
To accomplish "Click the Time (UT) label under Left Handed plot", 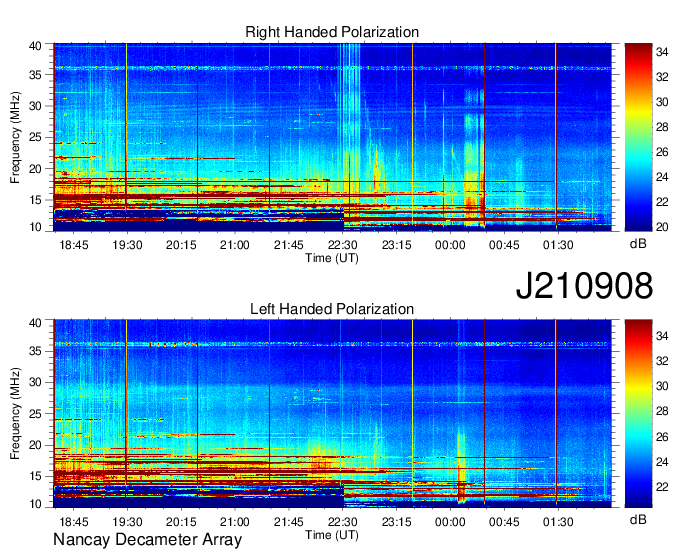I will (332, 535).
